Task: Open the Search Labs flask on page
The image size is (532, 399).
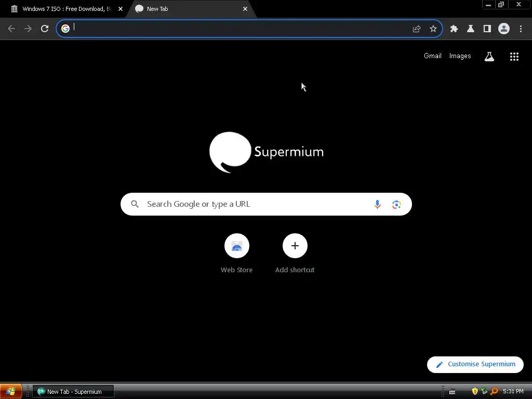Action: coord(489,56)
